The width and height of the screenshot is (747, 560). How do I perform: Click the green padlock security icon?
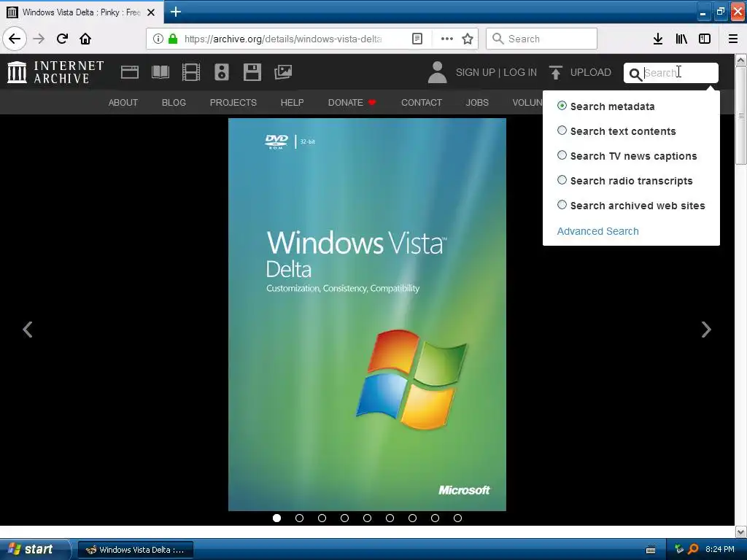173,39
